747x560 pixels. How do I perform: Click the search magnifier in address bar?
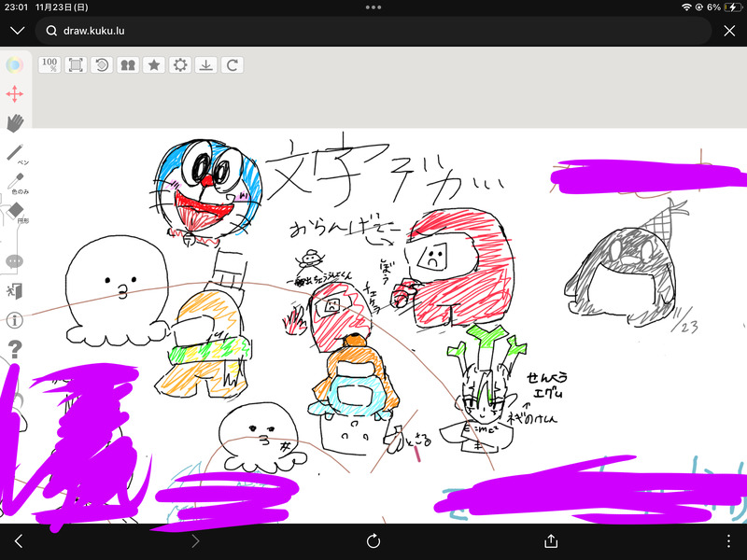point(51,31)
